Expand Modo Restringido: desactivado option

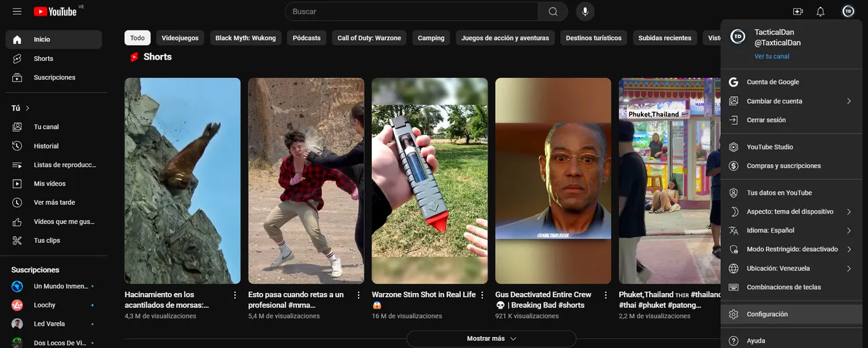tap(791, 249)
